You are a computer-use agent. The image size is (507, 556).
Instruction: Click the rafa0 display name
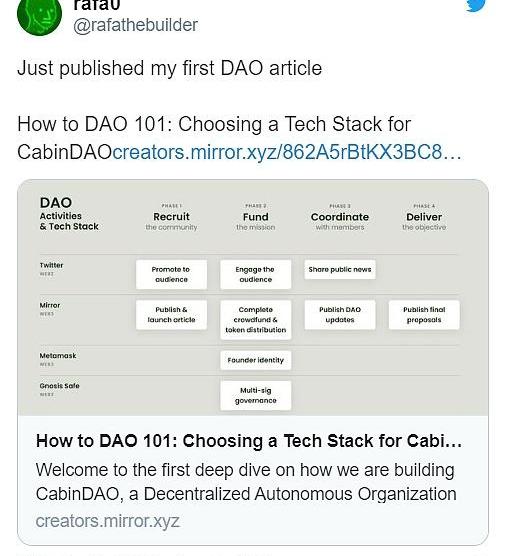click(x=97, y=5)
